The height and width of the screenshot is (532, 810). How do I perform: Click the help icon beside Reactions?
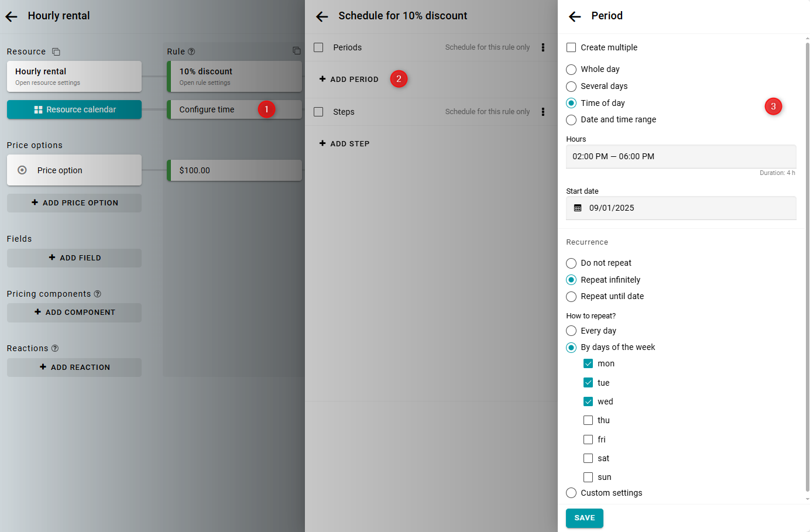pyautogui.click(x=55, y=348)
